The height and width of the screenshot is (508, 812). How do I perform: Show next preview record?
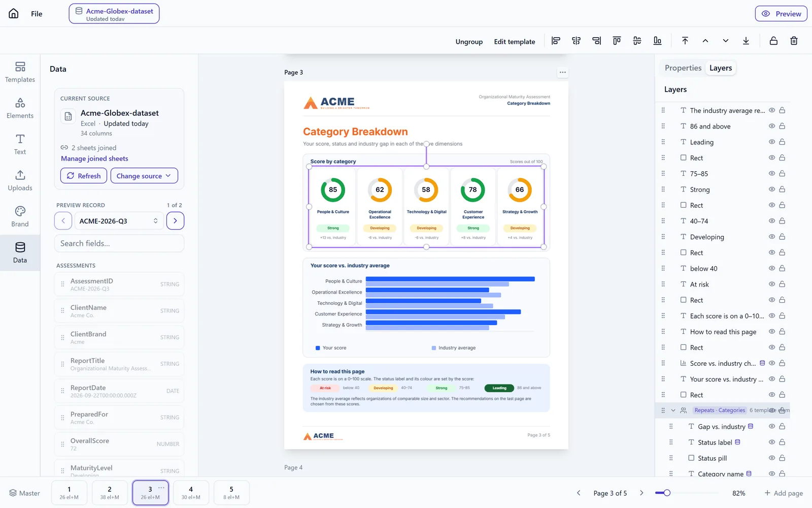pos(175,221)
